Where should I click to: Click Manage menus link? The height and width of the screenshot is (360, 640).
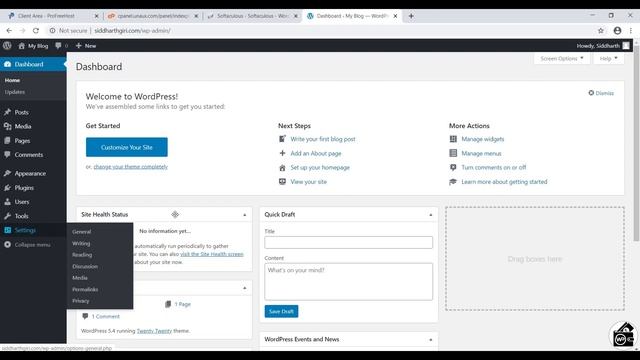point(481,153)
